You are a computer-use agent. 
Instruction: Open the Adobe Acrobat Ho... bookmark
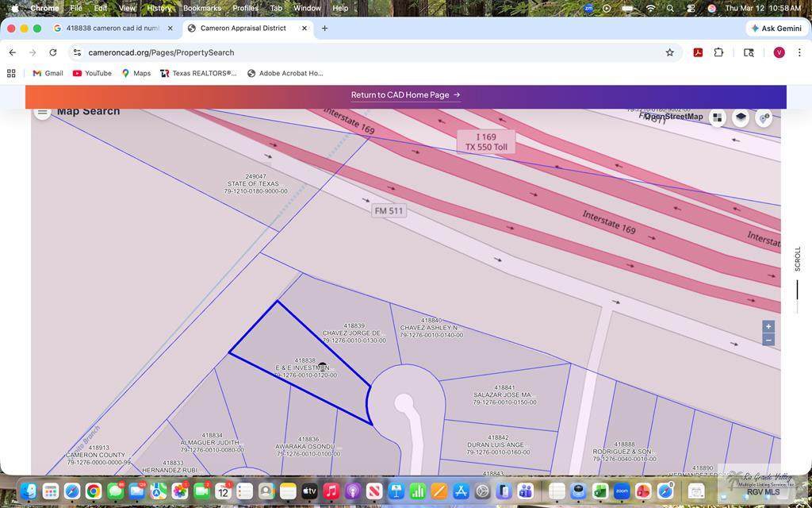[x=285, y=73]
